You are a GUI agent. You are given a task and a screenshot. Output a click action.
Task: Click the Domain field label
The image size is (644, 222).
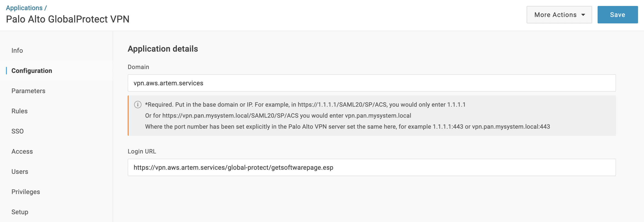(138, 67)
